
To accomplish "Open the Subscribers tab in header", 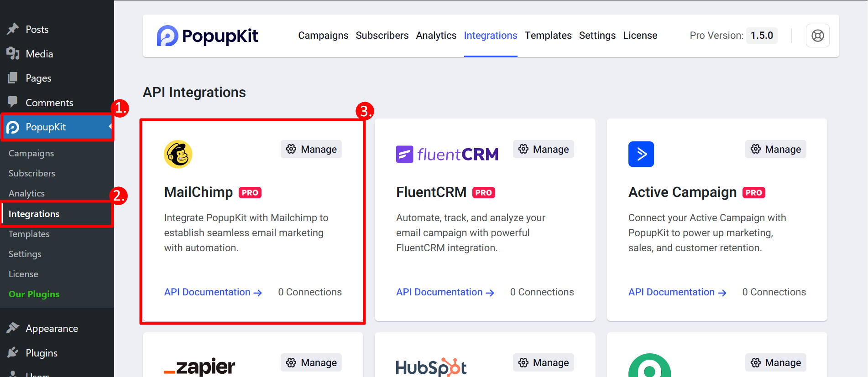I will (382, 36).
